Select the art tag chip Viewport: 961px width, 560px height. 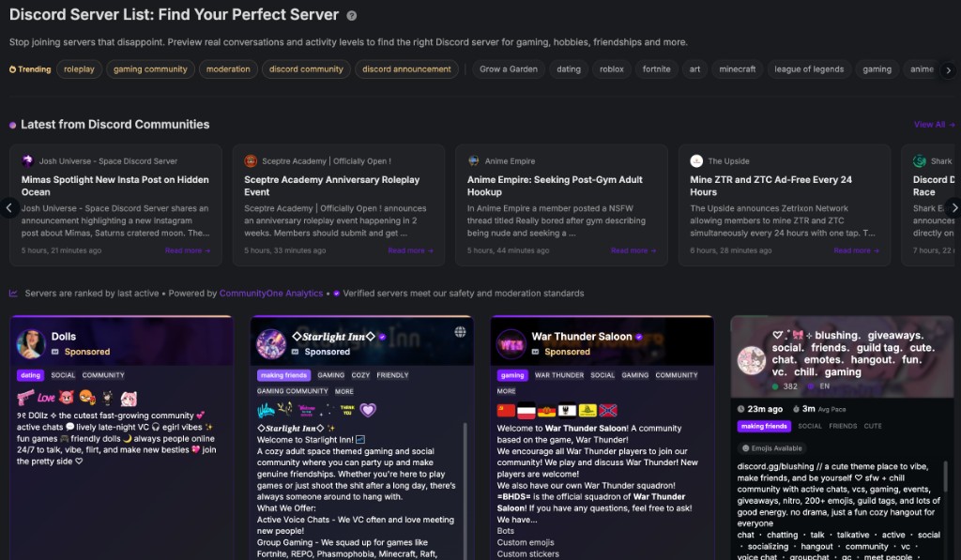tap(694, 69)
